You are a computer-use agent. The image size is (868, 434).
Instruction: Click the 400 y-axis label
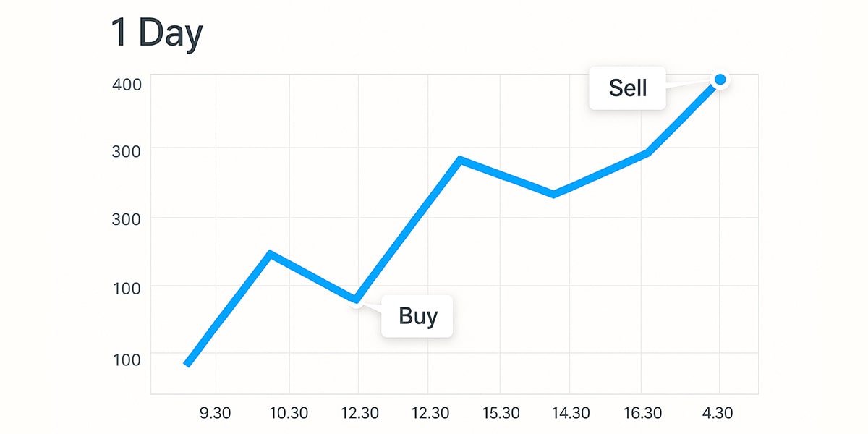(127, 84)
